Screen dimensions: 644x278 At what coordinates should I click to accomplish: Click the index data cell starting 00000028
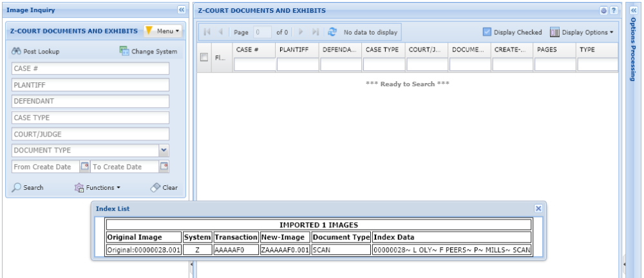(452, 250)
